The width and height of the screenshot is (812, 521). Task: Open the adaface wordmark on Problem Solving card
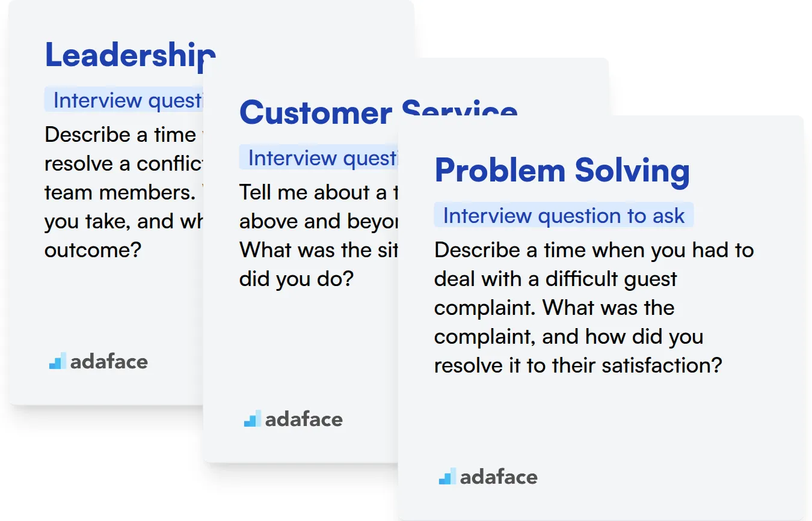click(x=499, y=477)
